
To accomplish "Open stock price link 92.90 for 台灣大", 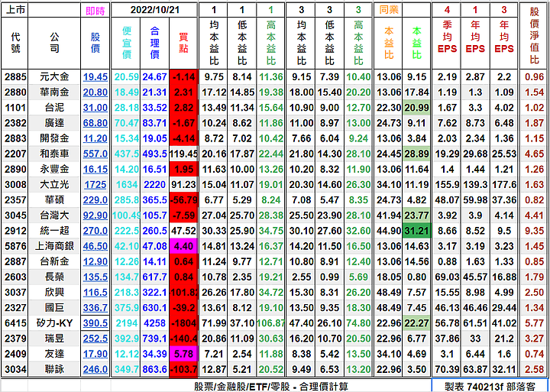I will click(95, 215).
